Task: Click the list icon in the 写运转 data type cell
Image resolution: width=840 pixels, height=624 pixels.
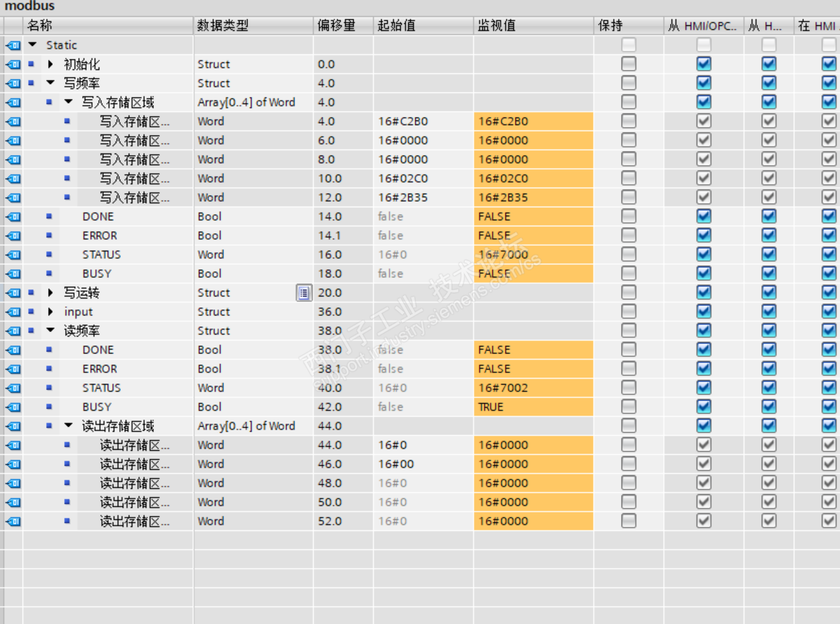Action: click(304, 293)
